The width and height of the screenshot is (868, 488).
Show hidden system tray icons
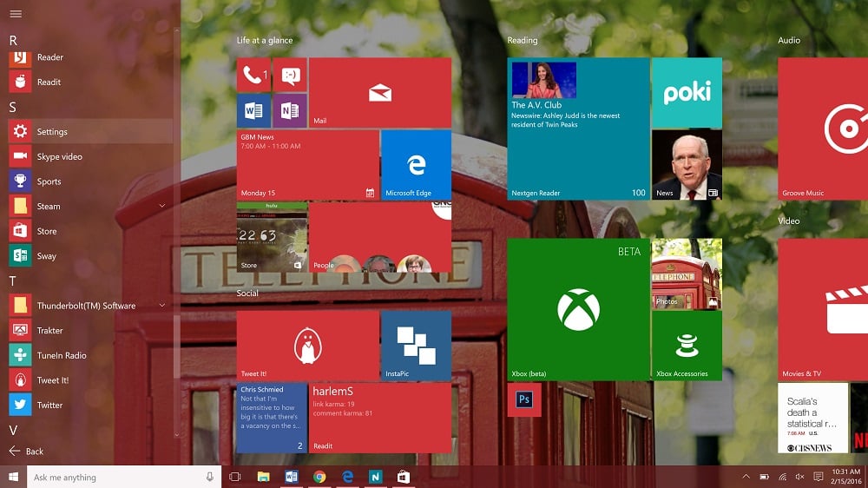point(746,477)
